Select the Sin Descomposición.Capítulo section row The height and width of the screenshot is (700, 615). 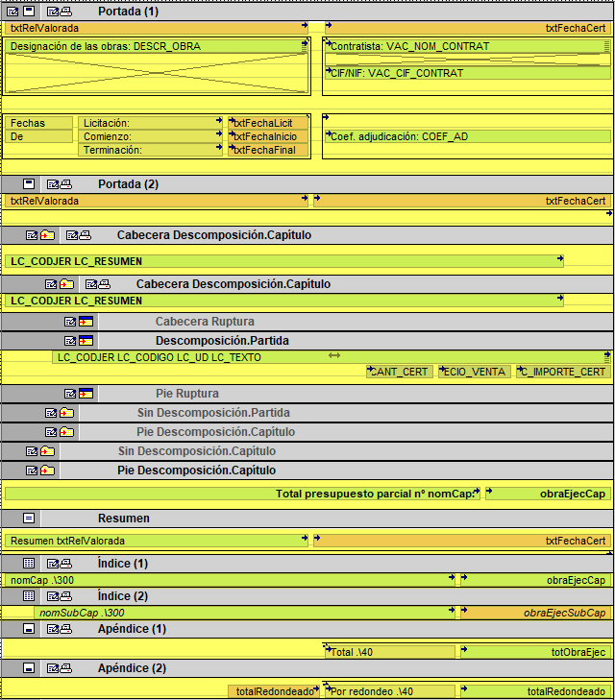click(x=307, y=451)
